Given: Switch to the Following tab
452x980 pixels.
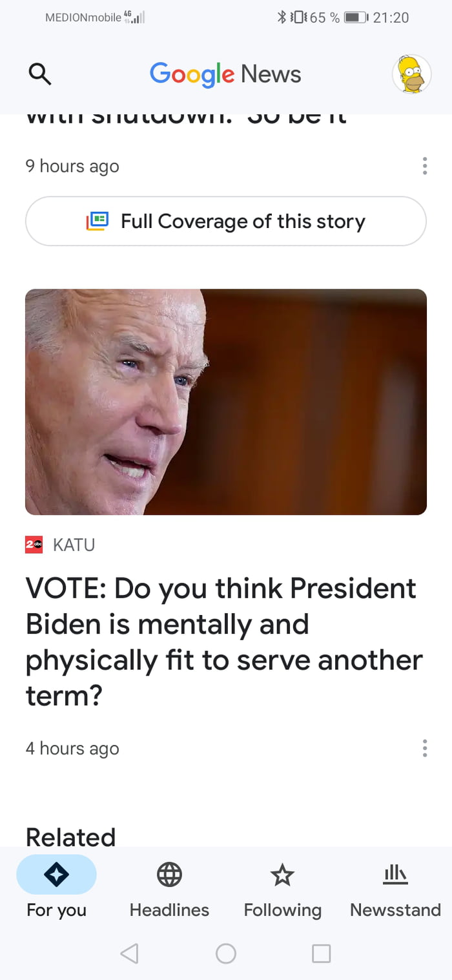Looking at the screenshot, I should point(282,891).
